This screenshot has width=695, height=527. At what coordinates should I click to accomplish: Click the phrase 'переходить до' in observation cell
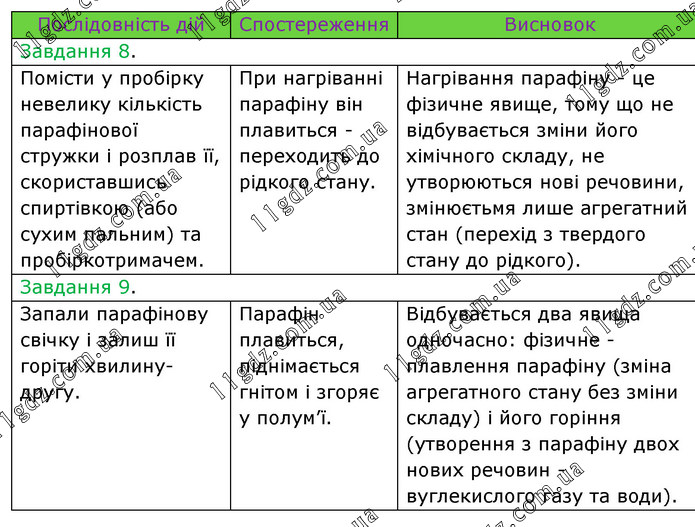pyautogui.click(x=310, y=157)
